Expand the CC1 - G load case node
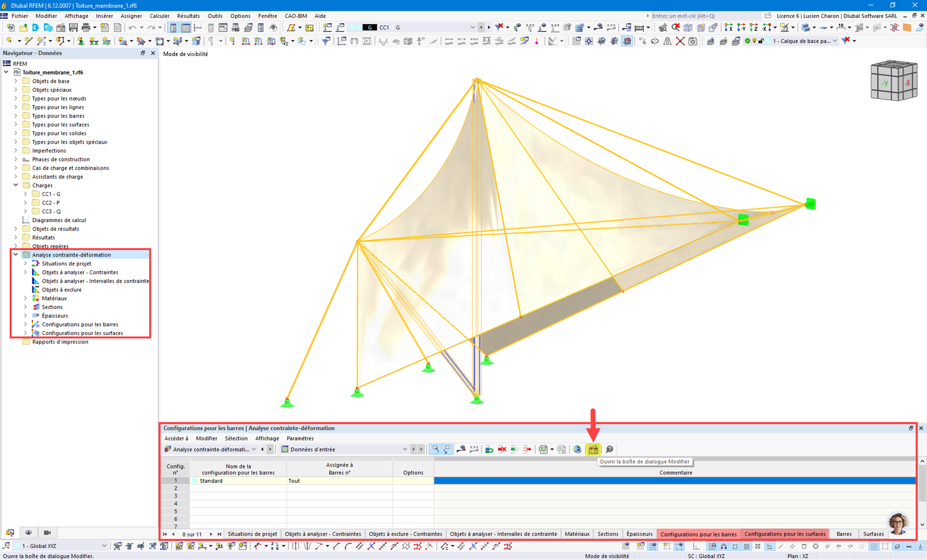 (x=25, y=194)
